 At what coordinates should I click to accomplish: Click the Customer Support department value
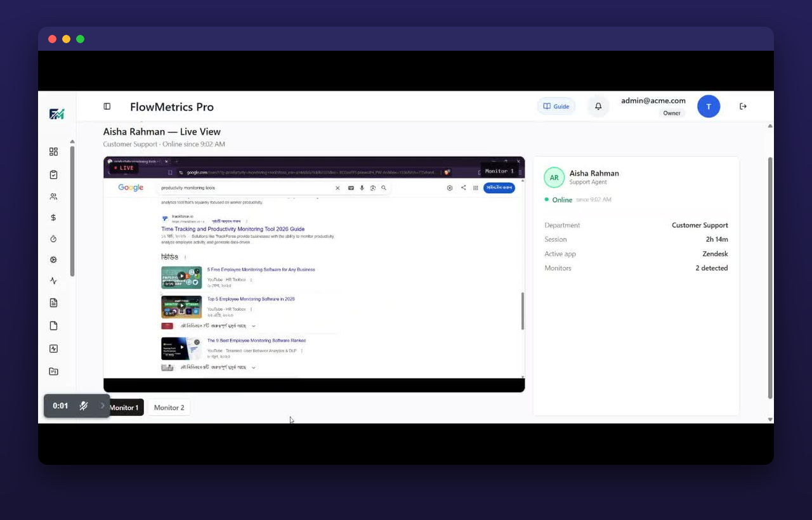700,225
